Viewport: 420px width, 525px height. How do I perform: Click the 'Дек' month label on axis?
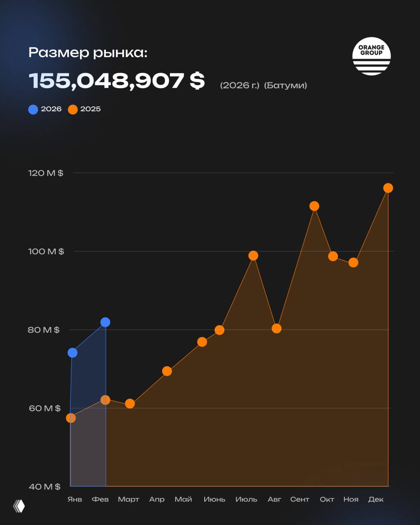point(376,499)
